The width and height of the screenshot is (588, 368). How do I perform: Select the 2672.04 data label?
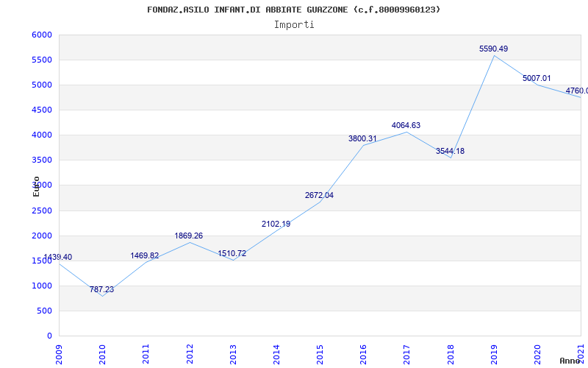[x=319, y=195]
